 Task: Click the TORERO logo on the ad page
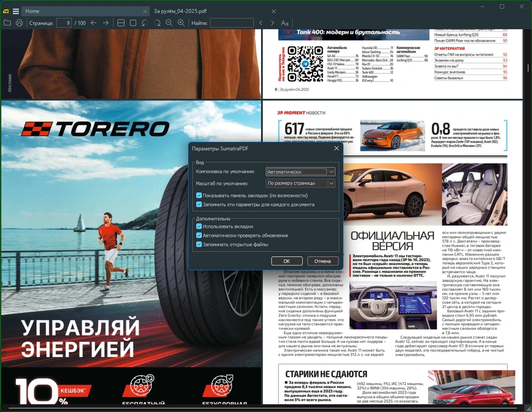click(x=95, y=129)
